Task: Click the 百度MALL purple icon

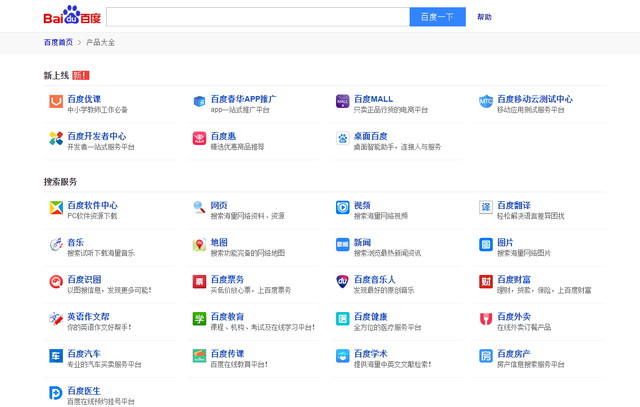Action: [x=342, y=101]
